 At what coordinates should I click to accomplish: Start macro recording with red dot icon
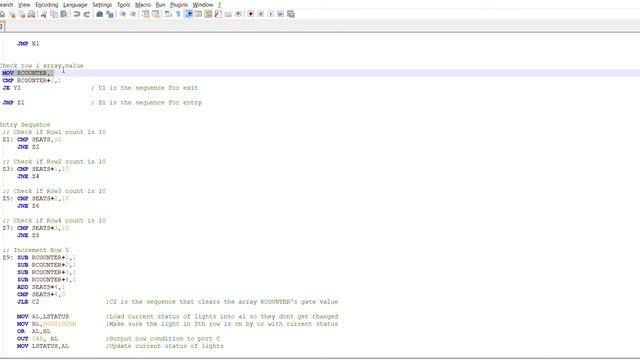click(x=251, y=14)
